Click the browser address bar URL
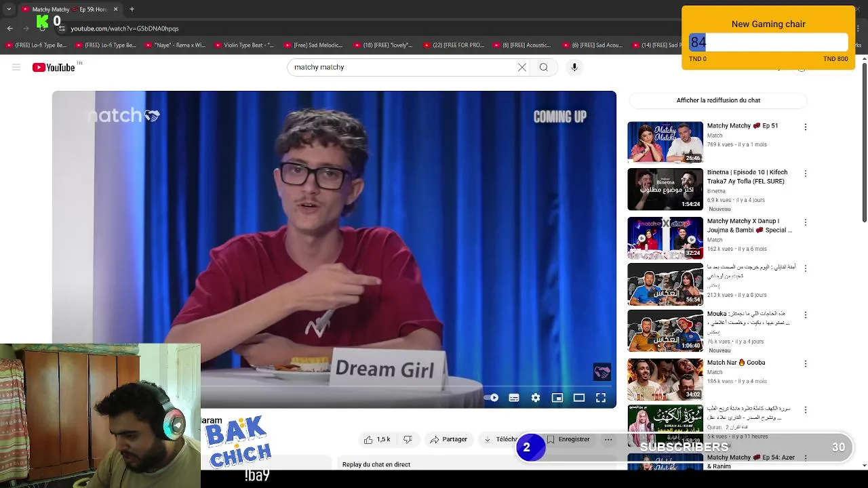The image size is (868, 488). tap(125, 28)
